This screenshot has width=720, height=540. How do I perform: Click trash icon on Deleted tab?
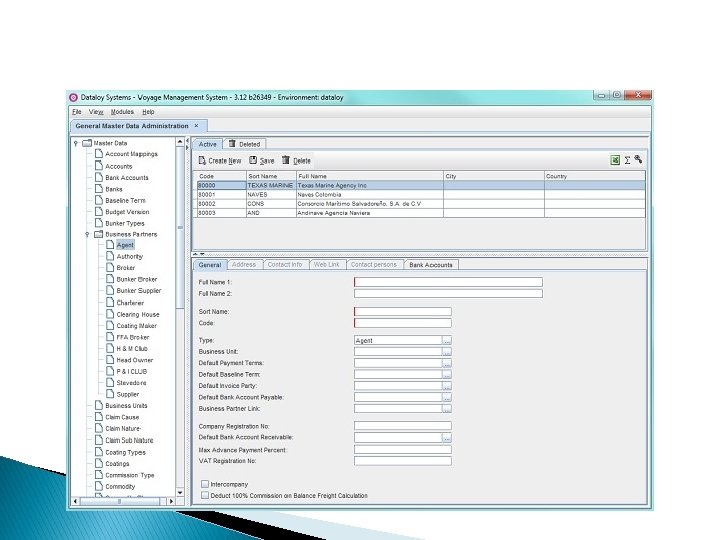(x=232, y=144)
